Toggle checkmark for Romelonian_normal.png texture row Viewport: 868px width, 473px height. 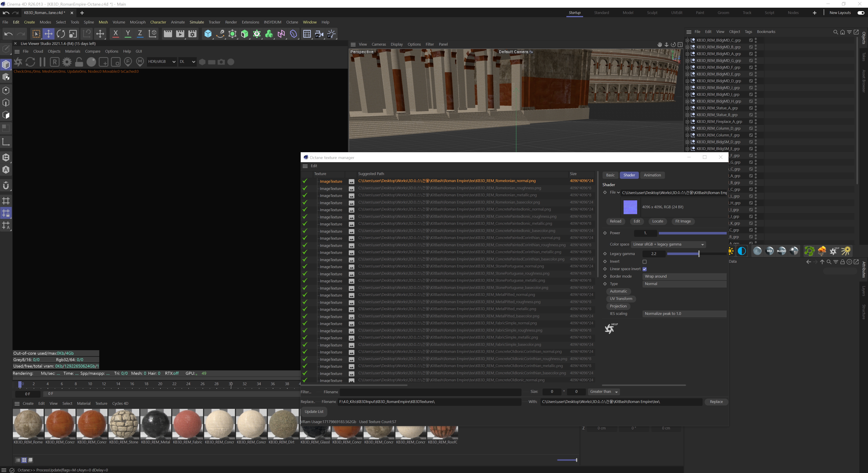(x=305, y=181)
